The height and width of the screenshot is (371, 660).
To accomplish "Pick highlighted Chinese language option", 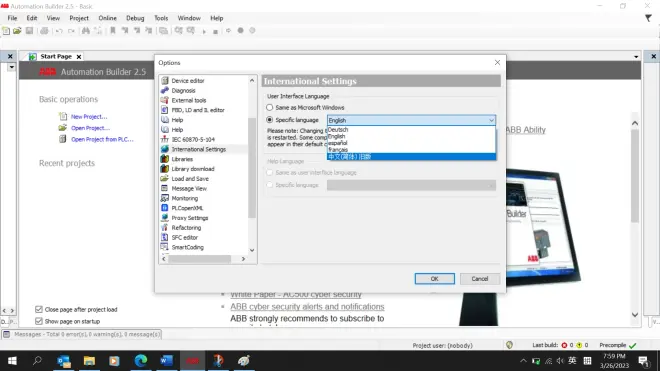I will tap(411, 157).
